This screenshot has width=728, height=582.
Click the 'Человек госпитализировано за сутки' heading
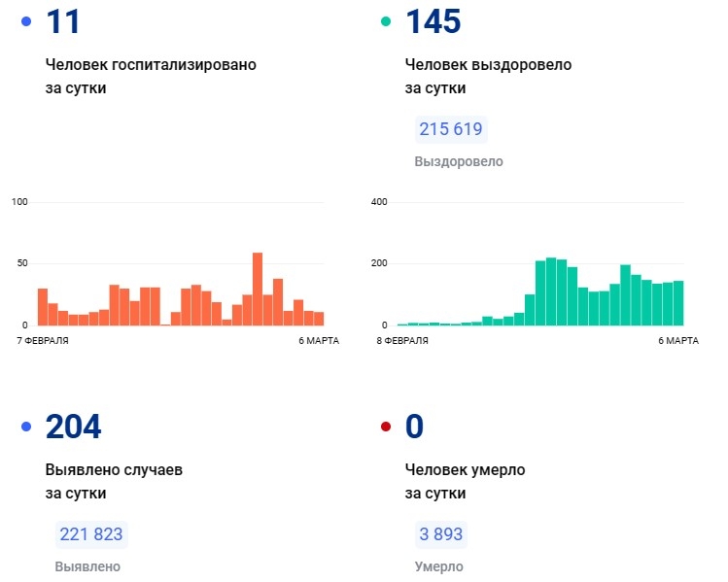click(151, 76)
